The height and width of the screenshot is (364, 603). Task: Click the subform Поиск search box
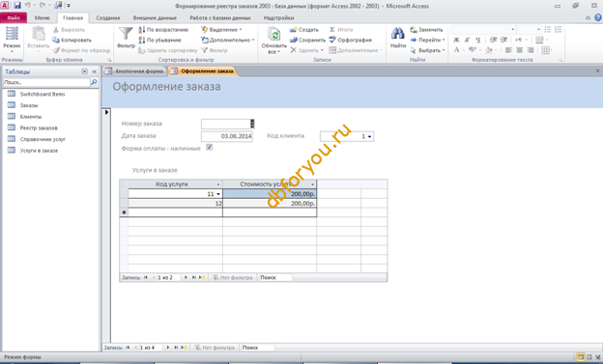(x=275, y=277)
